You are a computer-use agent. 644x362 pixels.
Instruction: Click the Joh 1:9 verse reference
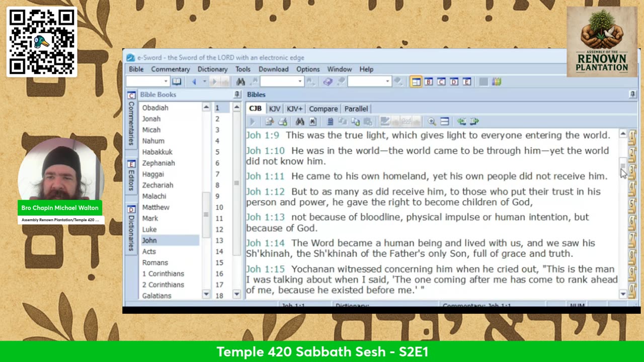point(262,135)
